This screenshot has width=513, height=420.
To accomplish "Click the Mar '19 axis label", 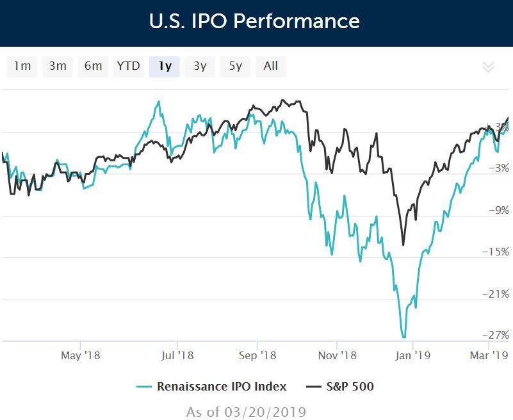I will click(x=489, y=355).
